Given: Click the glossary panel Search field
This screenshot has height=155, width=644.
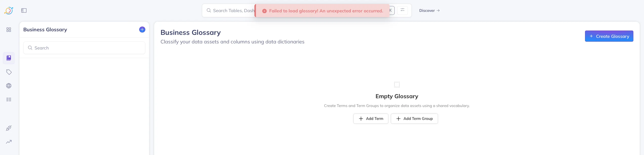Looking at the screenshot, I should click(x=84, y=48).
